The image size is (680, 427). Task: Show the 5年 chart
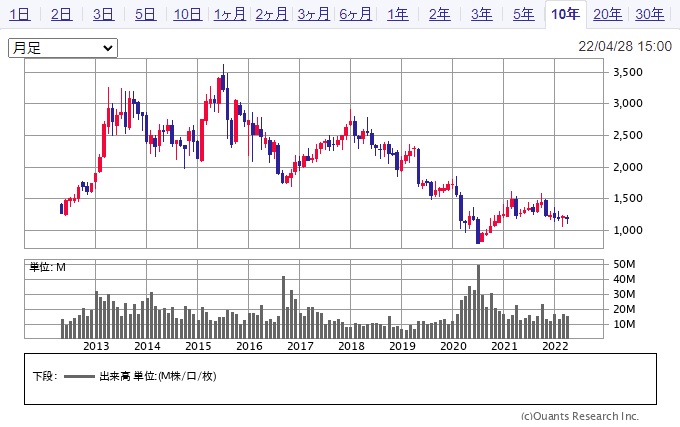(523, 14)
